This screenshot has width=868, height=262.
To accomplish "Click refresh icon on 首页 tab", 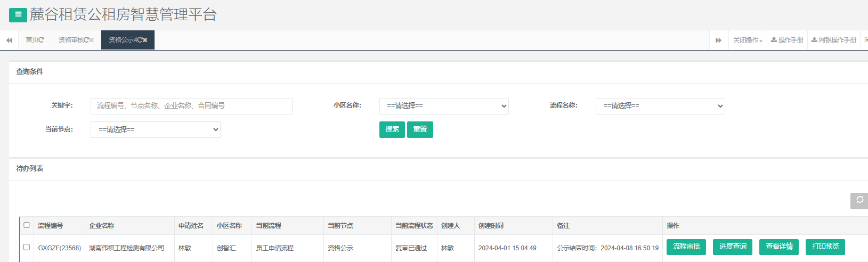I will coord(42,40).
